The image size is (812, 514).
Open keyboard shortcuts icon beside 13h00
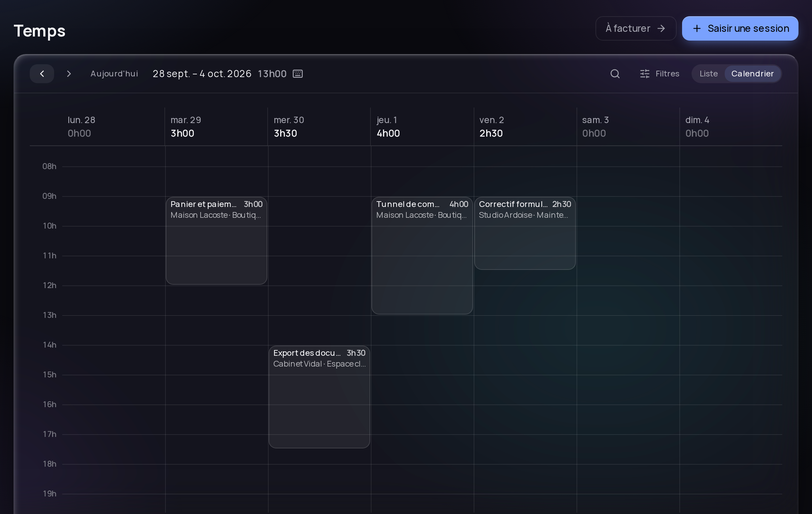tap(298, 74)
